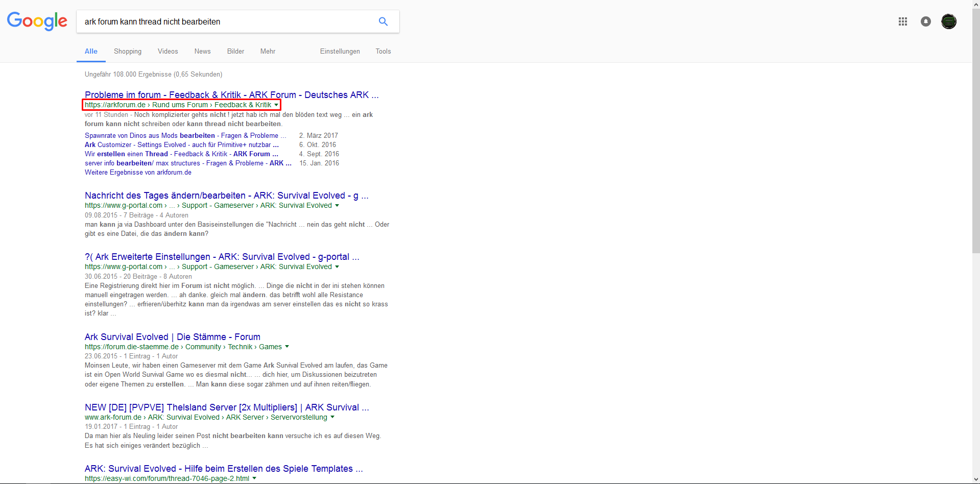
Task: Expand www.ark-forum.de result dropdown arrow
Action: pos(332,417)
